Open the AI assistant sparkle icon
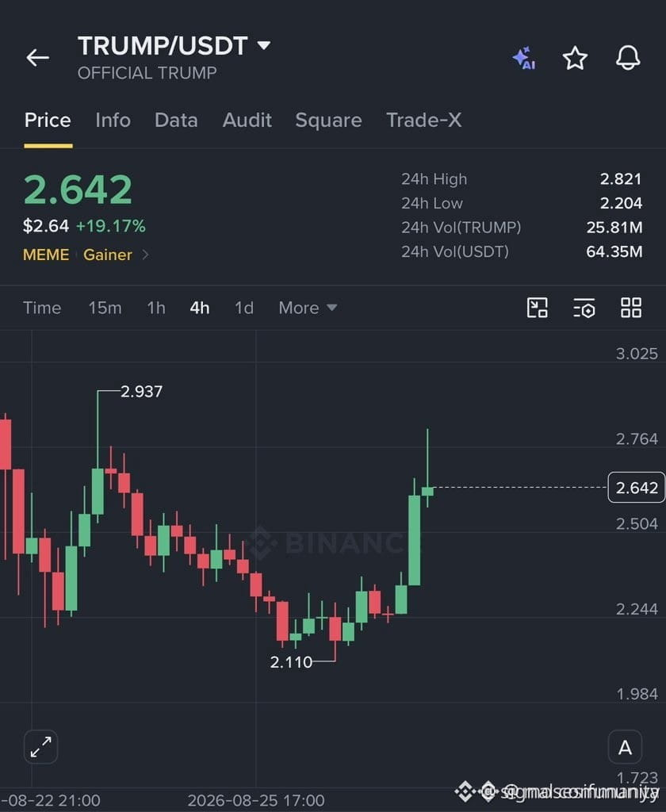This screenshot has width=666, height=812. 524,58
